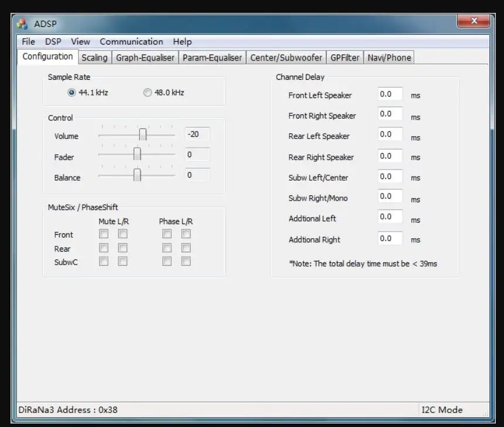The width and height of the screenshot is (504, 427).
Task: Switch to the Scaling tab
Action: click(94, 57)
